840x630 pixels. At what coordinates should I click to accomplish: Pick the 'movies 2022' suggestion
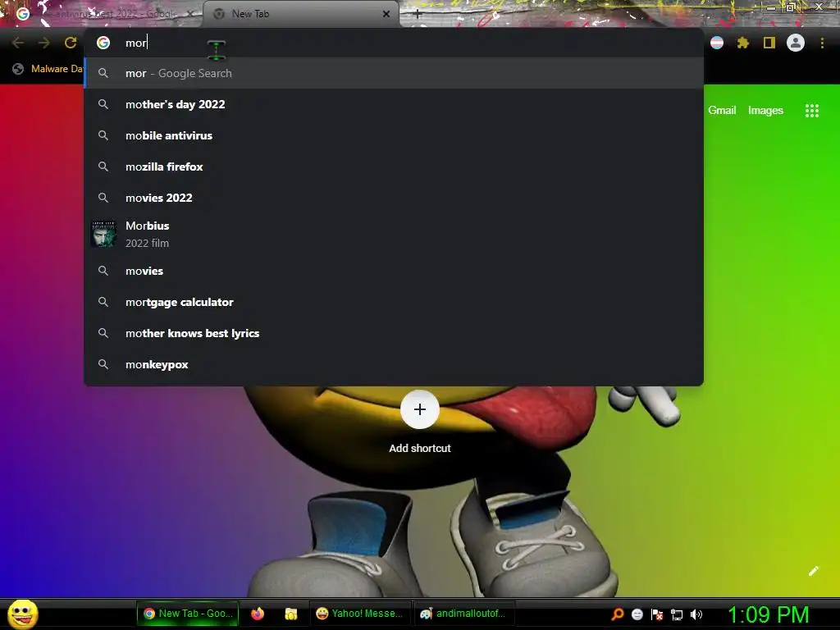click(x=394, y=198)
